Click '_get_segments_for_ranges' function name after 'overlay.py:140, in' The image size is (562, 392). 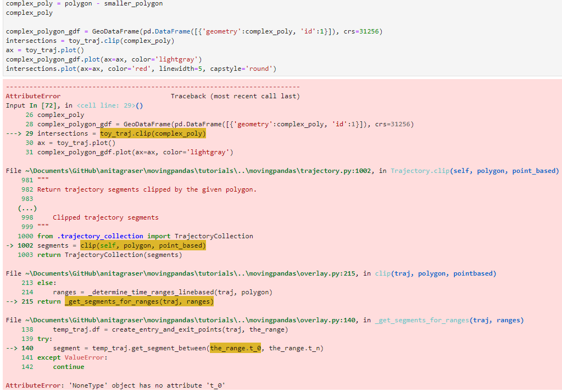(x=422, y=320)
